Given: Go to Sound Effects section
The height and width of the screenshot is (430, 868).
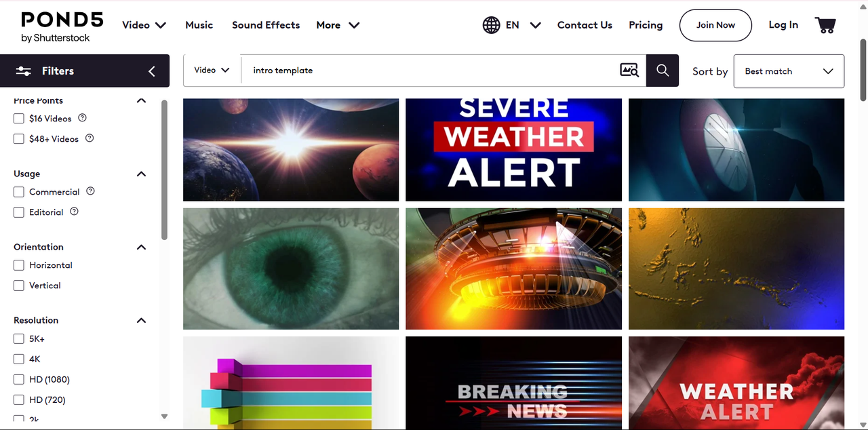Looking at the screenshot, I should (x=266, y=25).
